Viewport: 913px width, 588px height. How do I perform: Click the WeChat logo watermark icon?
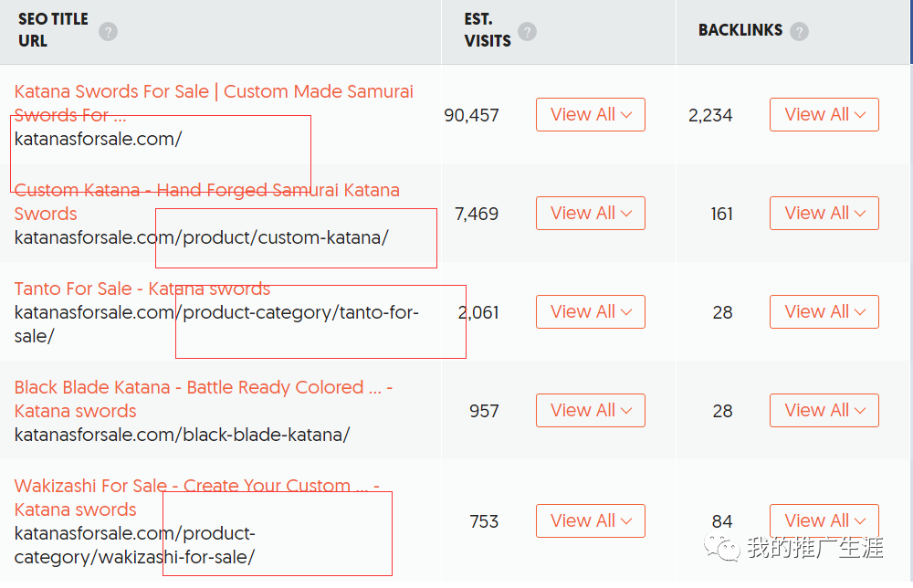click(728, 547)
